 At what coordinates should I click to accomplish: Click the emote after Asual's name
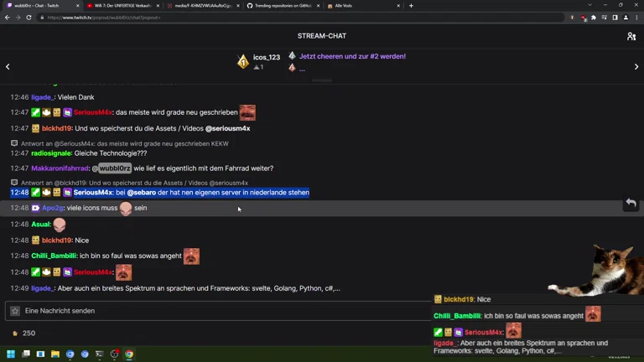[60, 225]
